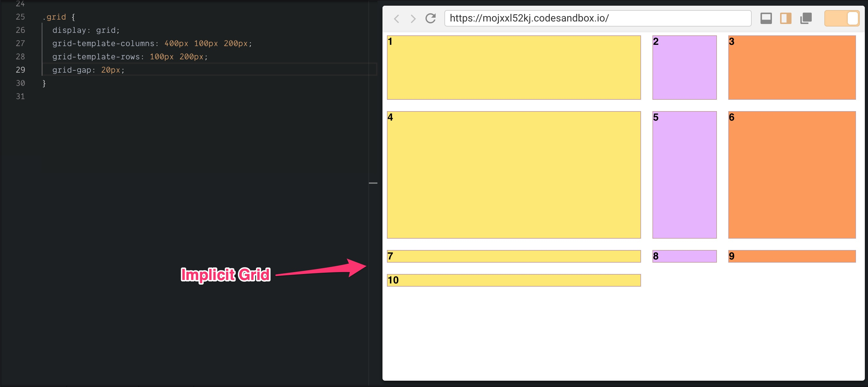Click purple grid item 8
This screenshot has width=868, height=387.
684,256
